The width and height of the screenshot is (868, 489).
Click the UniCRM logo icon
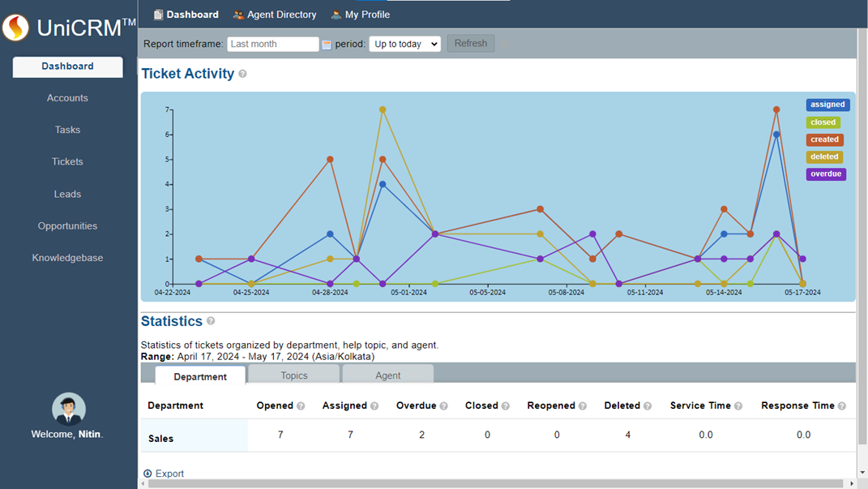point(15,28)
